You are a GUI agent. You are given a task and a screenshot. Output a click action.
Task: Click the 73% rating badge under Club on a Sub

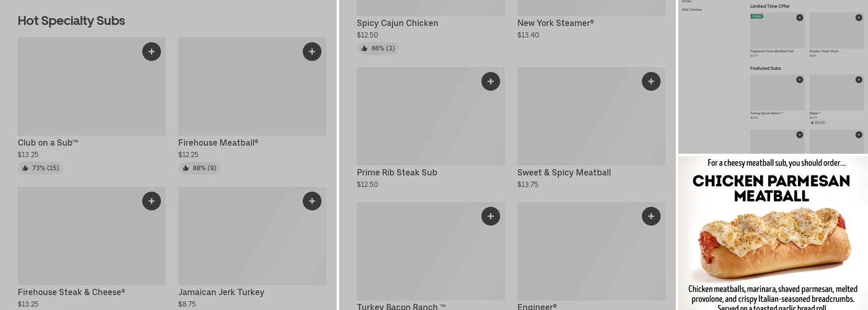coord(40,168)
